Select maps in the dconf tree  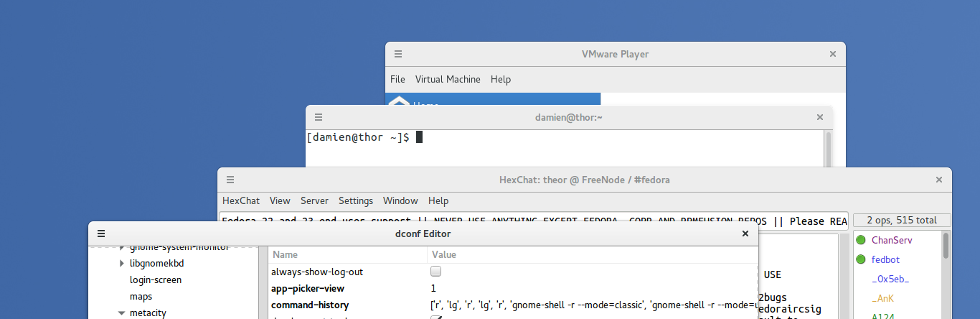coord(141,296)
